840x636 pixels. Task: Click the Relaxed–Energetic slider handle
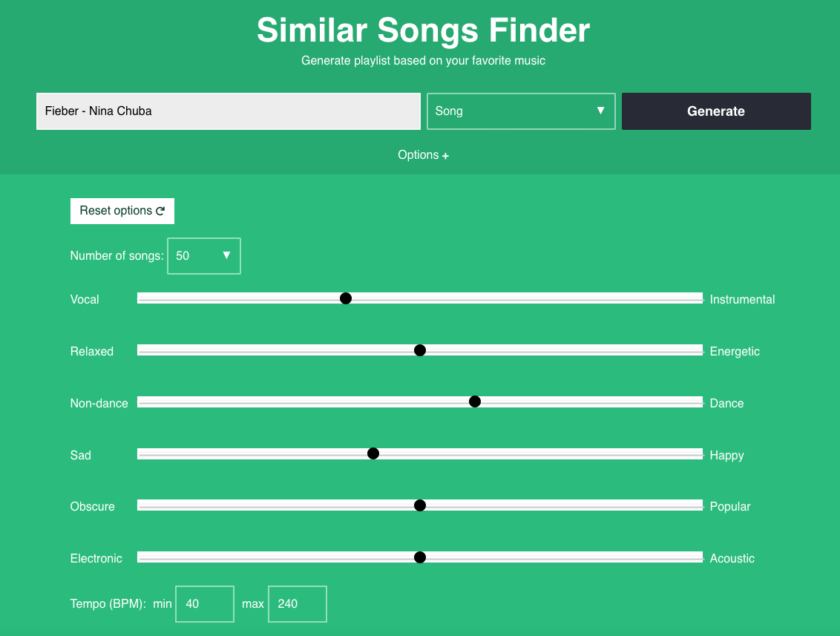coord(420,350)
